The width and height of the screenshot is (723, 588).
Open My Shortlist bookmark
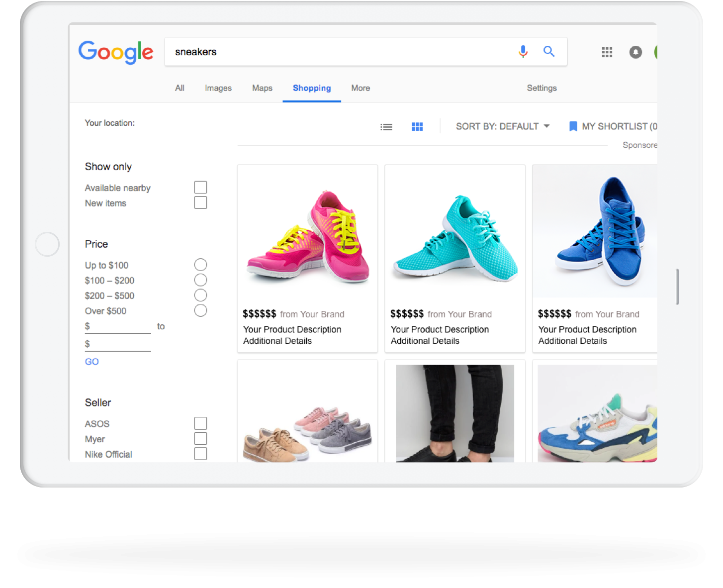tap(613, 126)
